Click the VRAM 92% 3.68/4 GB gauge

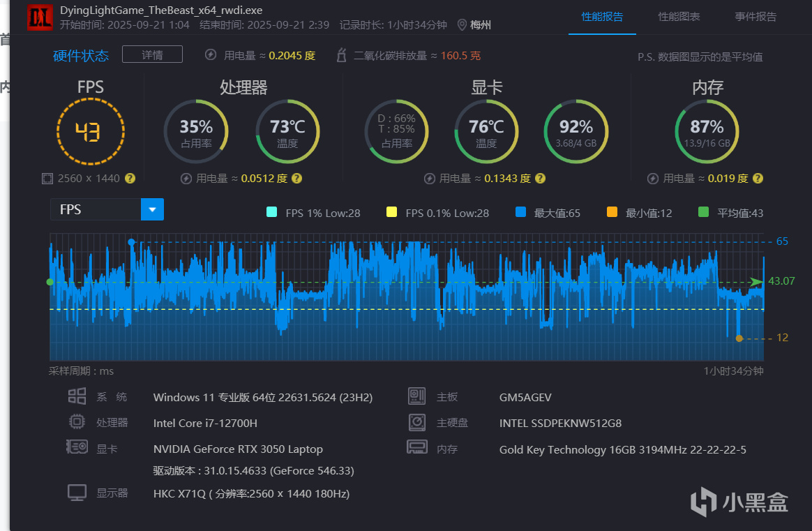coord(576,132)
